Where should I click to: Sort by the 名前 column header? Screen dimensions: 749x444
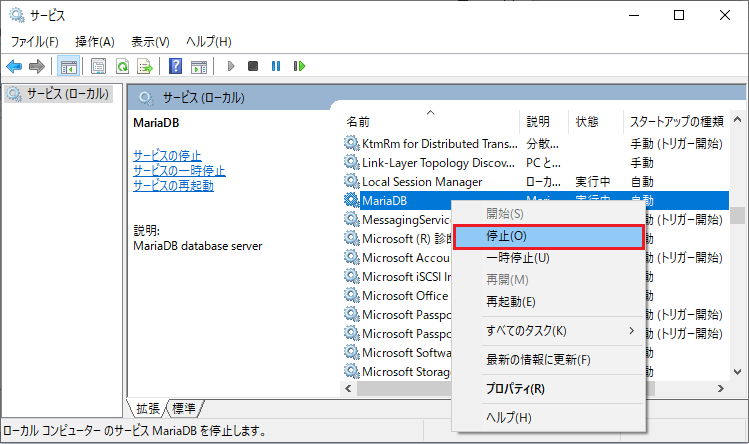pyautogui.click(x=358, y=122)
